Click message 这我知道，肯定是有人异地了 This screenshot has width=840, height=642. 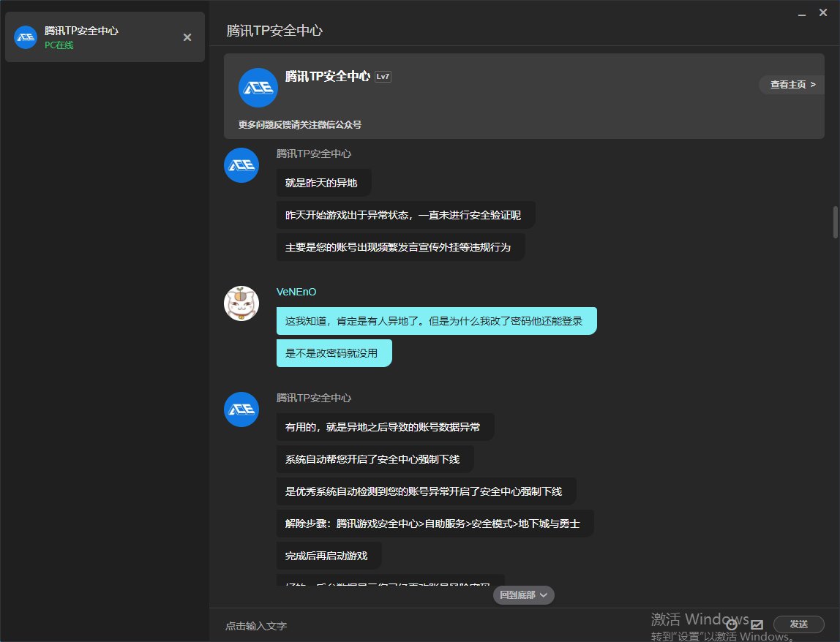point(437,321)
